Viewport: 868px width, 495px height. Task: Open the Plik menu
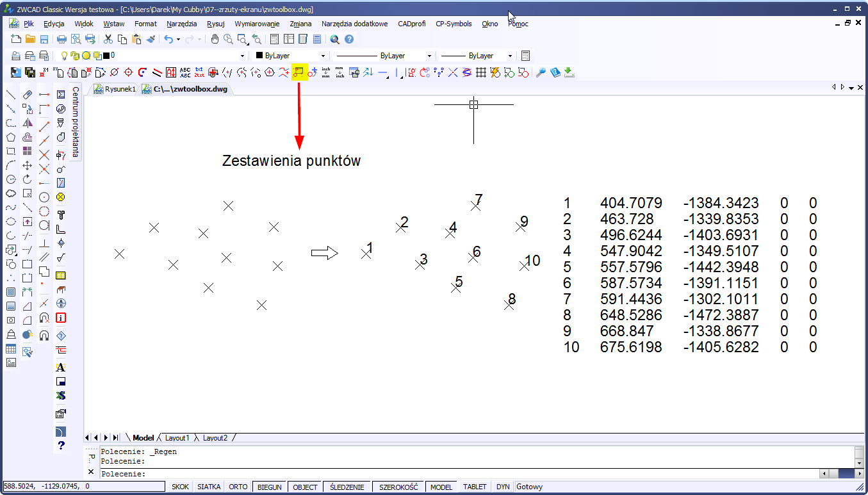29,24
